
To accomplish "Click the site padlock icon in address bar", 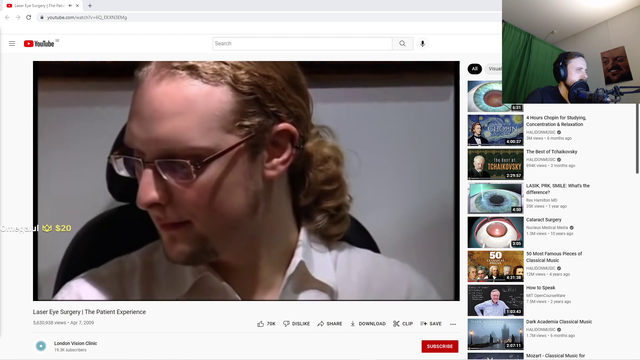I will tap(42, 18).
